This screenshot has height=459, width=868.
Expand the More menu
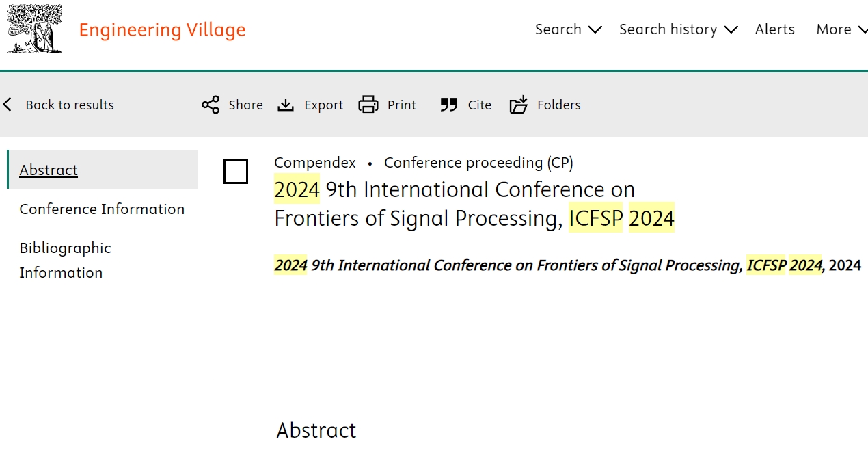coord(841,29)
